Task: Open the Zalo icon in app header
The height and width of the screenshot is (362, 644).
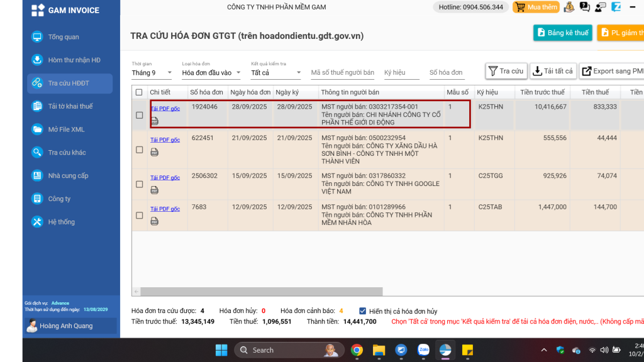Action: click(616, 7)
